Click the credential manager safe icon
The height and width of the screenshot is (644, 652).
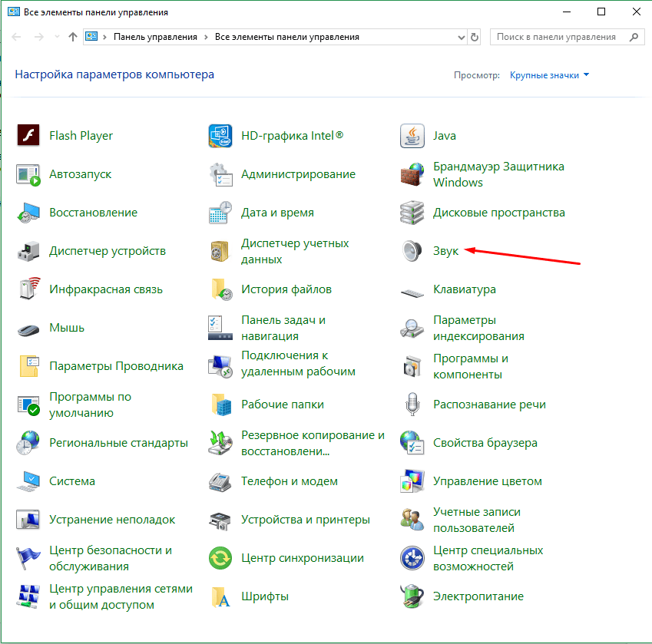point(219,251)
